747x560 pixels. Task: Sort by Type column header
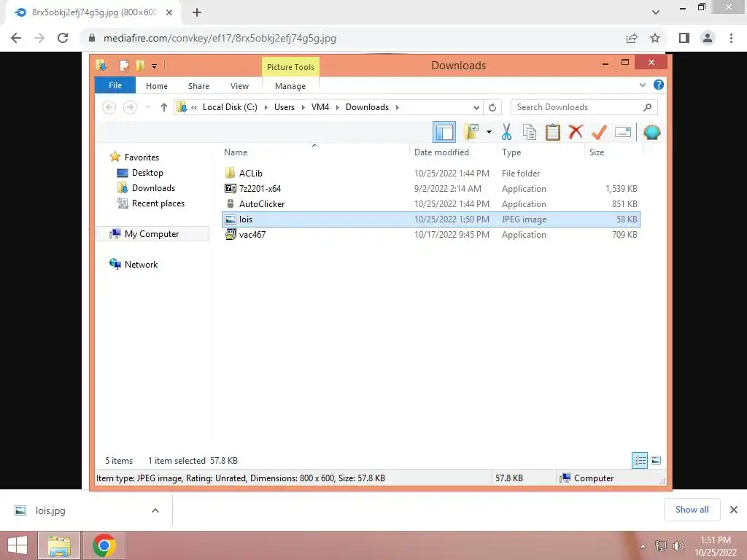[x=541, y=152]
